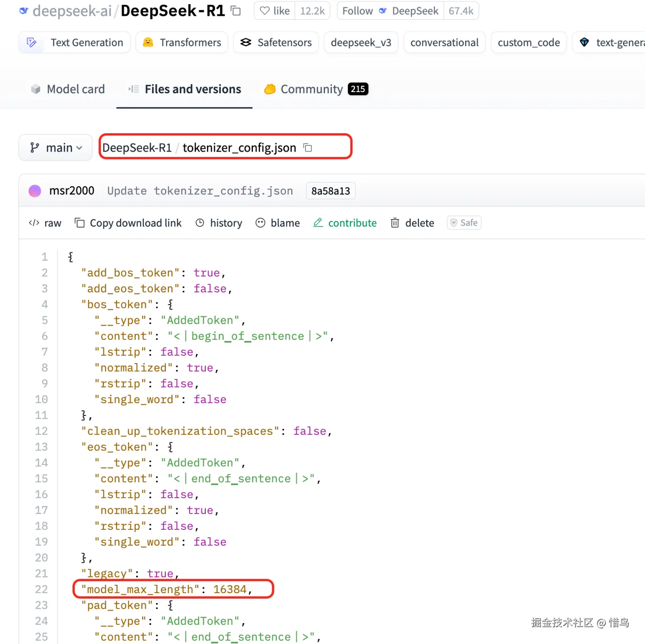Click the "legacy" key
The image size is (645, 644).
[107, 573]
